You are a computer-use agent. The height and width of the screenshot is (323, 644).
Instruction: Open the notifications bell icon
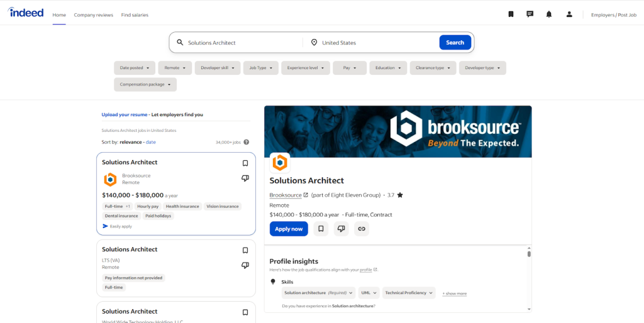point(548,14)
